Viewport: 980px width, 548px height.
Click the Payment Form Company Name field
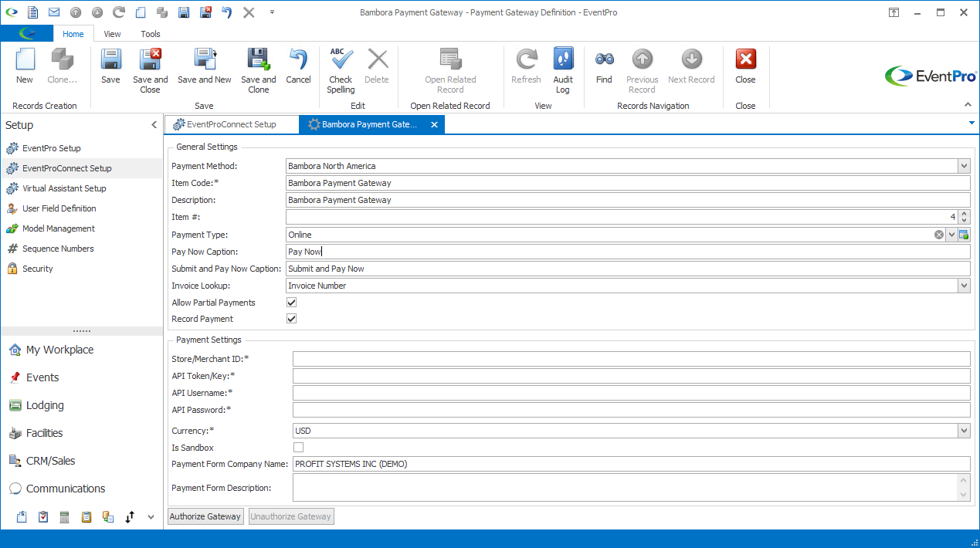coord(631,464)
